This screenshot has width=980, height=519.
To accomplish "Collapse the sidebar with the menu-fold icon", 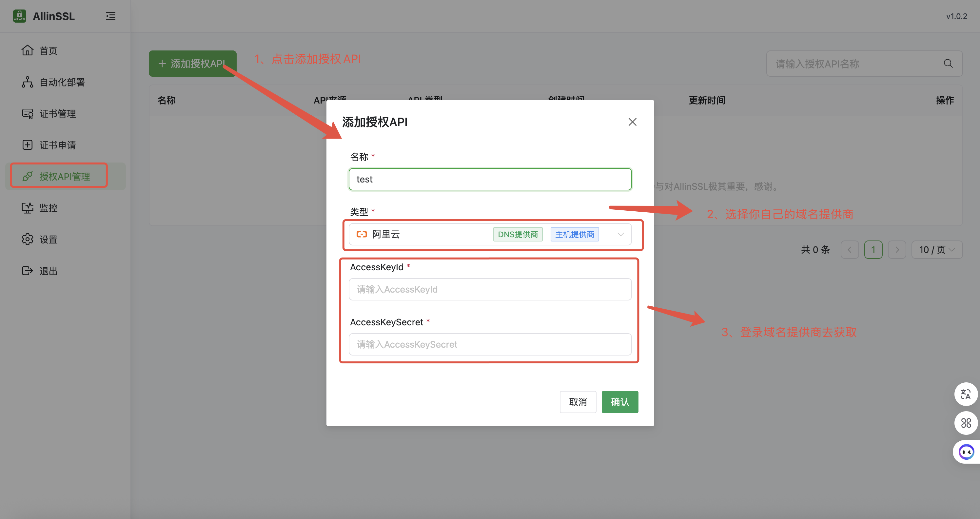I will tap(111, 16).
